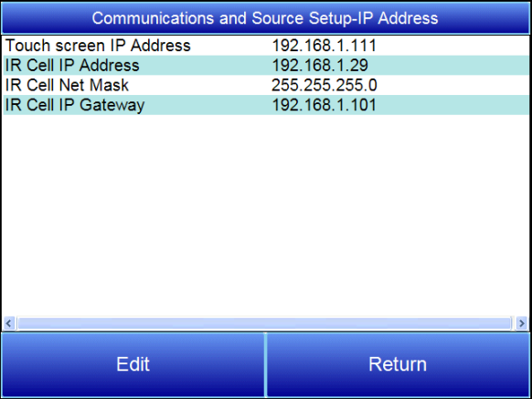
Task: Select the Touch screen IP Address label
Action: 98,46
